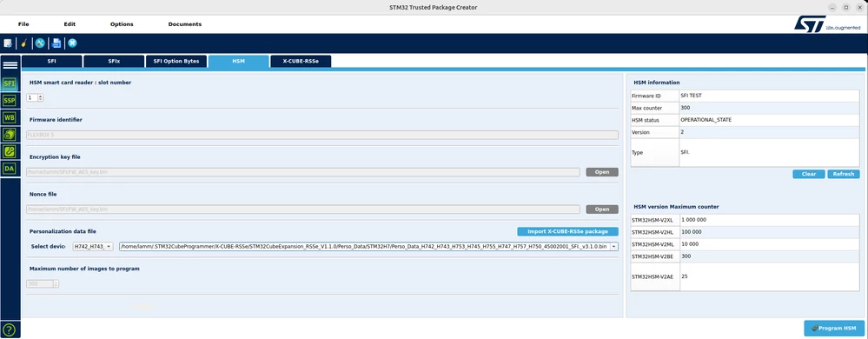Click the Encryption key file path field
Image resolution: width=868 pixels, height=339 pixels.
(303, 172)
